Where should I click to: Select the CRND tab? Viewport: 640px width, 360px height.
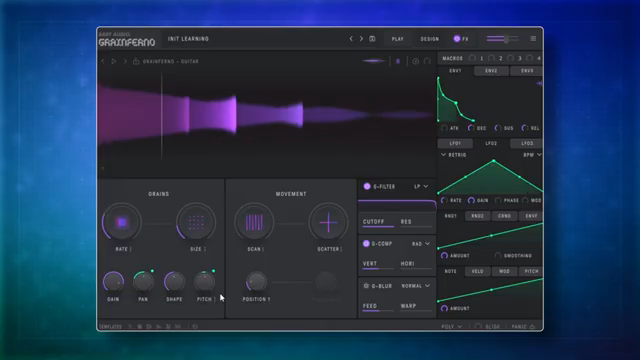(504, 216)
